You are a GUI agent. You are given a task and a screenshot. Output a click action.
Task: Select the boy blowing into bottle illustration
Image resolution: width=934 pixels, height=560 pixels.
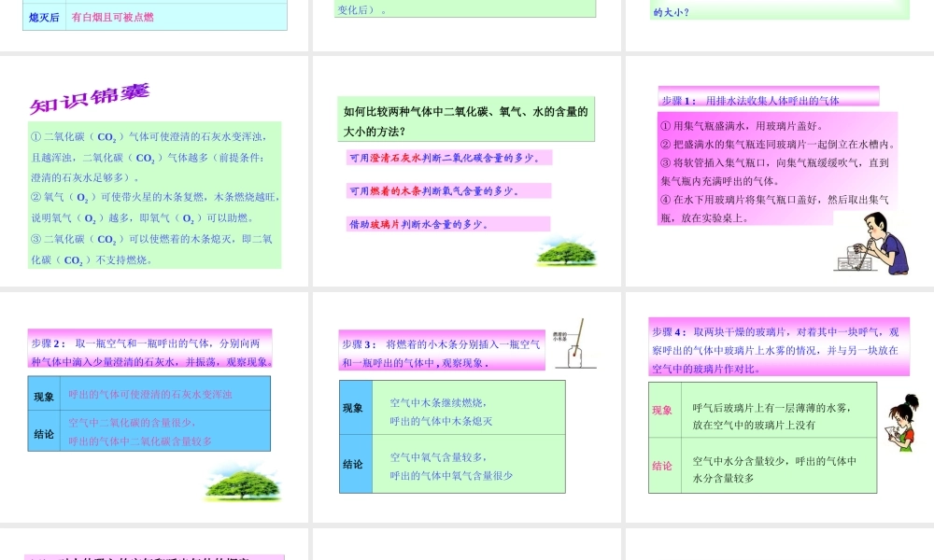[872, 244]
